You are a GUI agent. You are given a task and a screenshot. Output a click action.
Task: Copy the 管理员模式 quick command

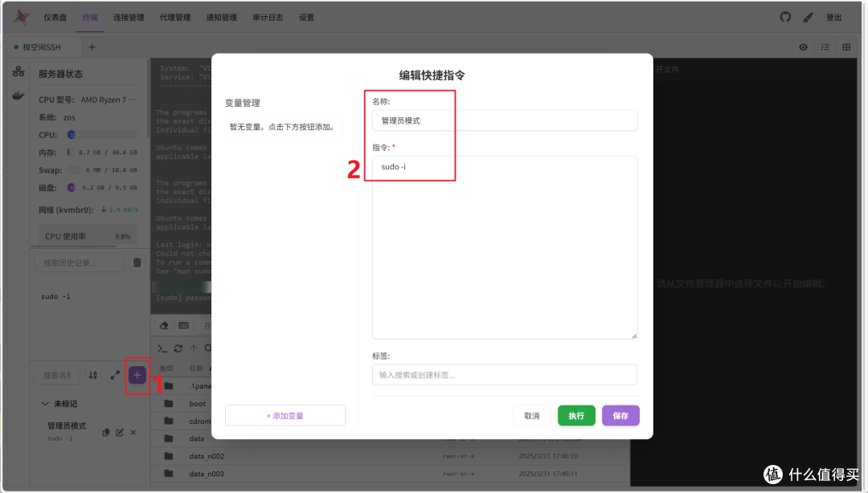pos(106,432)
